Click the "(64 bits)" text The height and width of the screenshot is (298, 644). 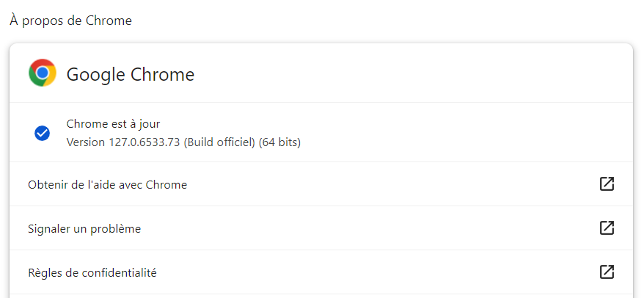coord(279,142)
